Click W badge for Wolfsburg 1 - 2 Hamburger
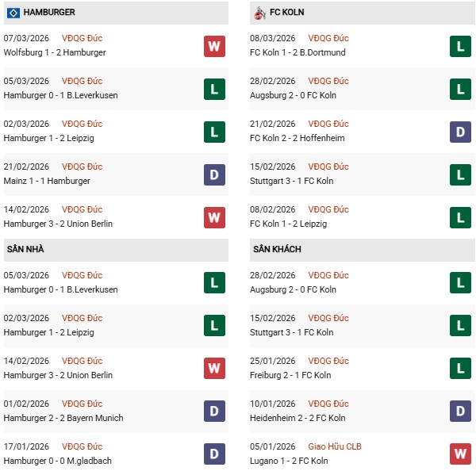The height and width of the screenshot is (471, 476). point(214,46)
